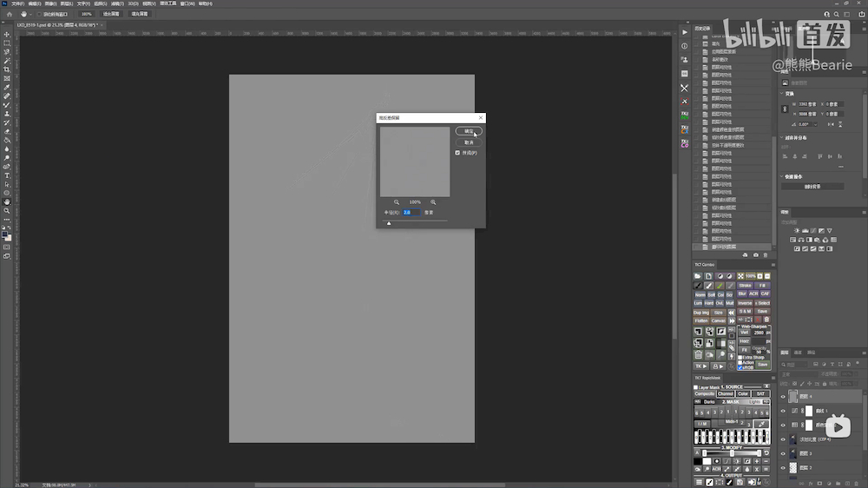The height and width of the screenshot is (488, 868).
Task: Select the Crop tool
Action: [x=7, y=69]
